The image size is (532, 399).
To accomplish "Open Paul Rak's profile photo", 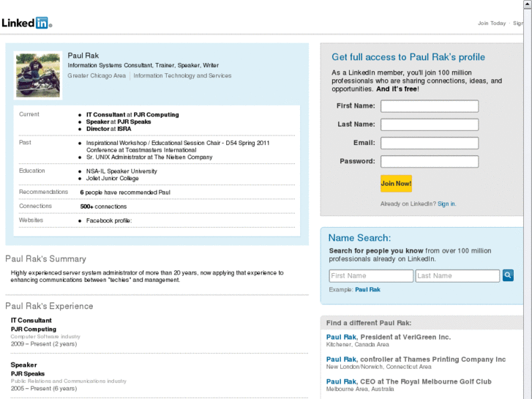I will tap(38, 75).
